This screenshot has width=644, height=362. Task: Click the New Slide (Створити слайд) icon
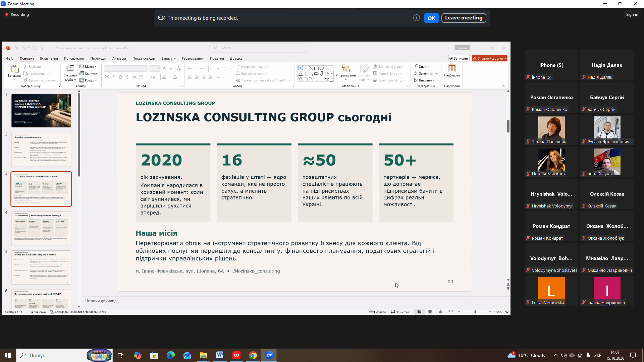(70, 68)
